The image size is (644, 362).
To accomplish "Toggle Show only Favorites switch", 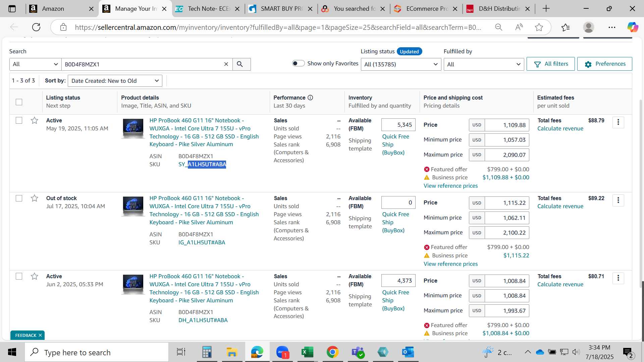I will 298,63.
